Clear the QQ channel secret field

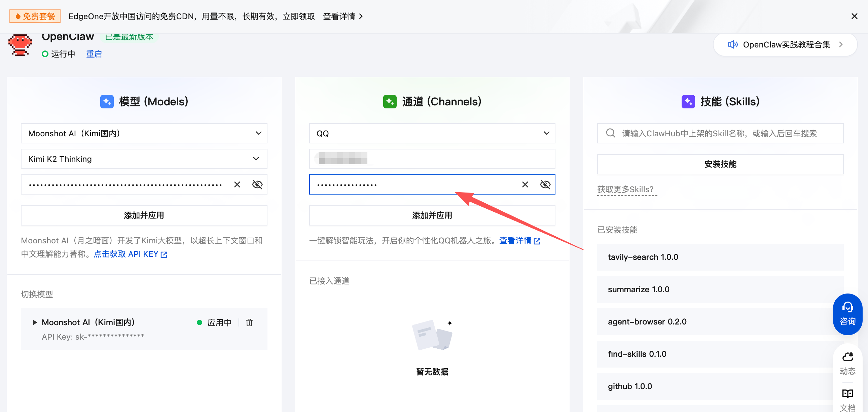(525, 184)
